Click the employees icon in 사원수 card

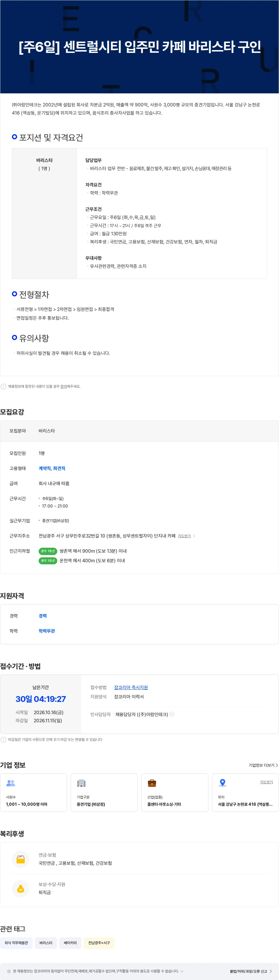tap(11, 783)
